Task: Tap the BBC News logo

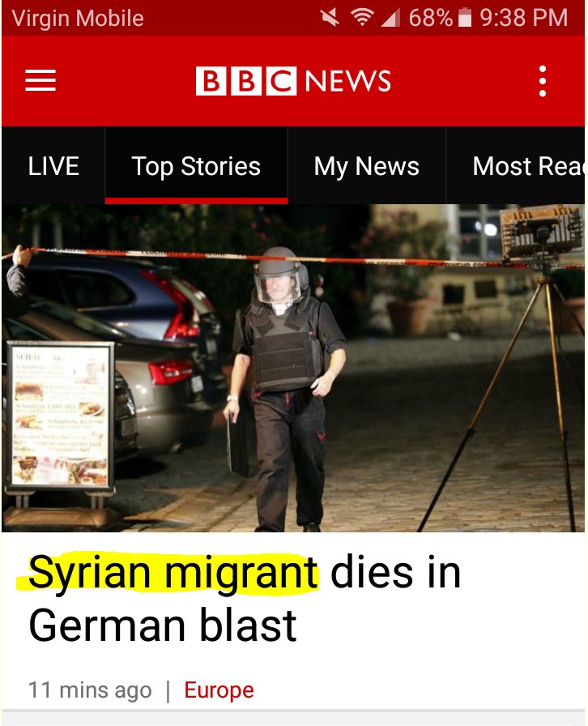Action: pyautogui.click(x=293, y=81)
